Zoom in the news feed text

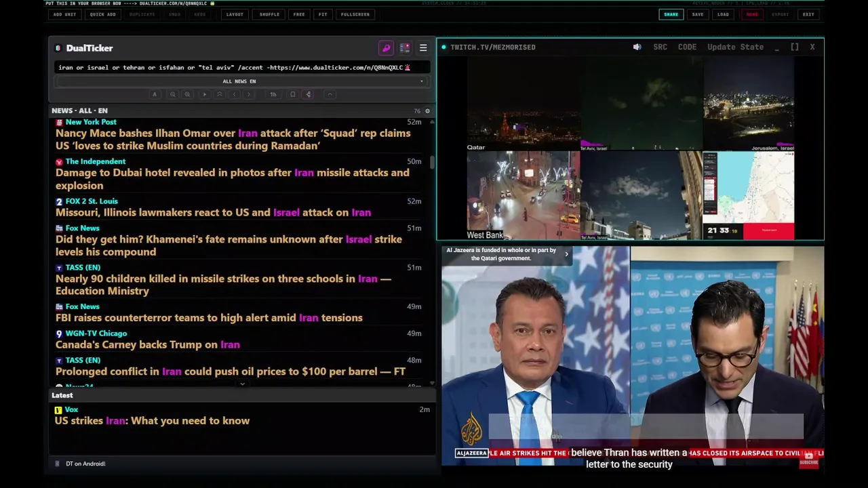coord(188,94)
